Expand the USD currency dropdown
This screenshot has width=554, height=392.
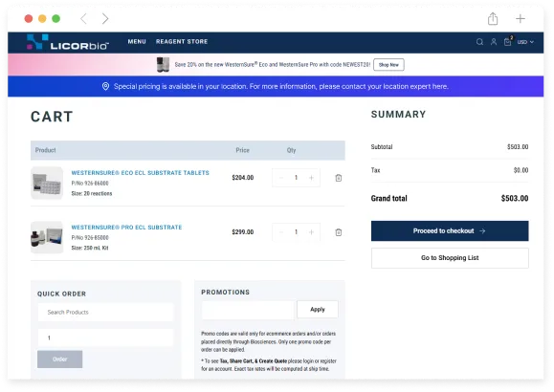[525, 42]
